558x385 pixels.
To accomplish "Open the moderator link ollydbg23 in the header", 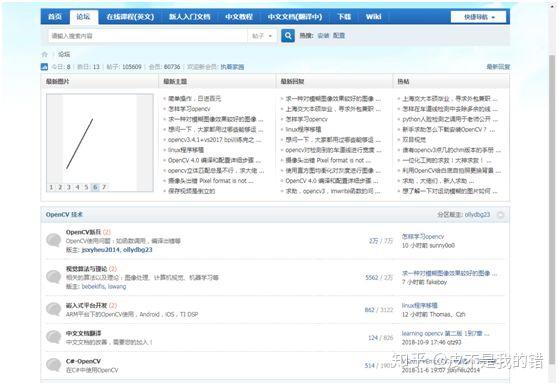I will 477,215.
